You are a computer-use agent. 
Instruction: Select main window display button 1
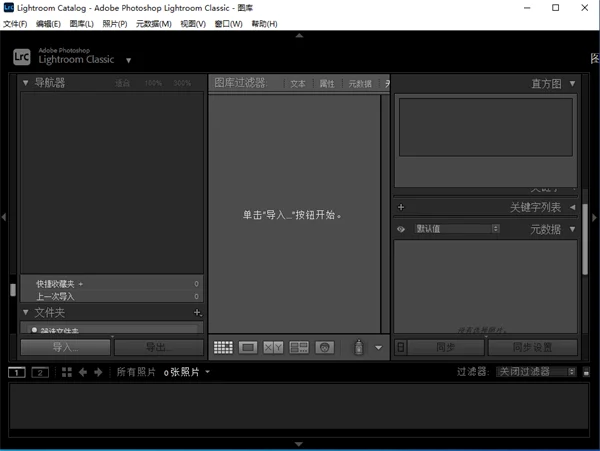[17, 372]
